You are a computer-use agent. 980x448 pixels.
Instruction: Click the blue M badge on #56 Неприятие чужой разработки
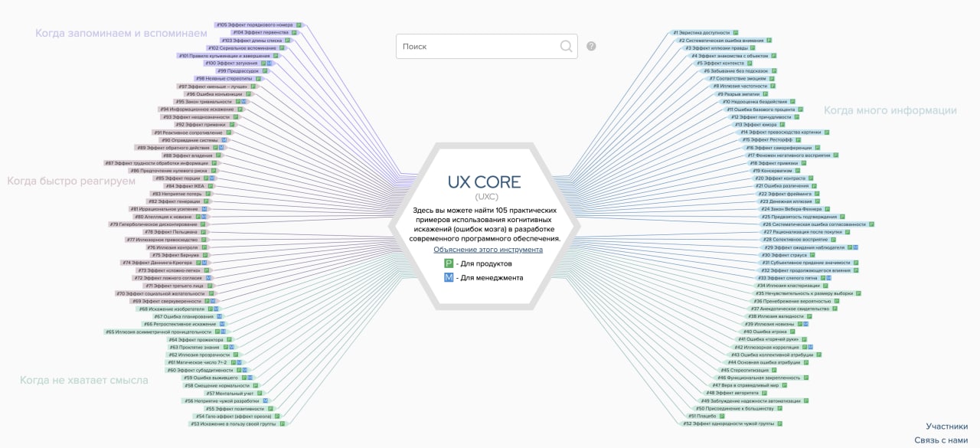[265, 401]
